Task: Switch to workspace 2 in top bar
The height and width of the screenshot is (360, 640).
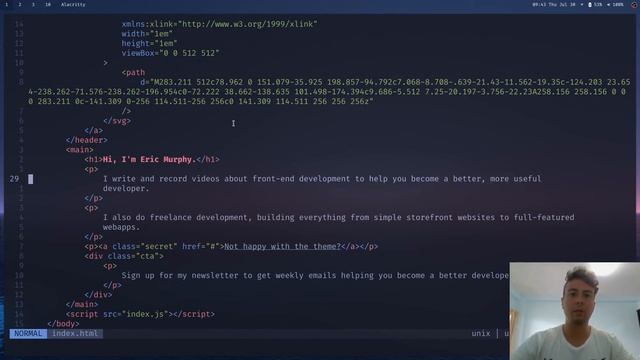Action: click(x=20, y=4)
